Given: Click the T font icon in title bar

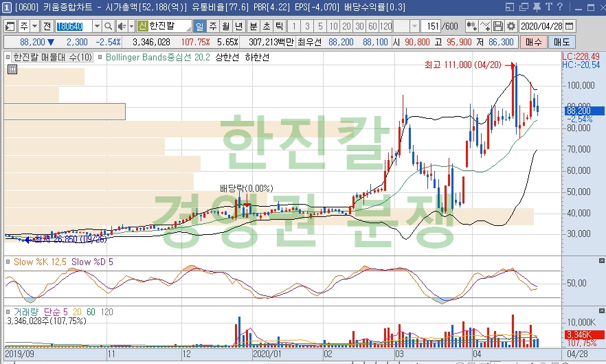Looking at the screenshot, I should (549, 7).
